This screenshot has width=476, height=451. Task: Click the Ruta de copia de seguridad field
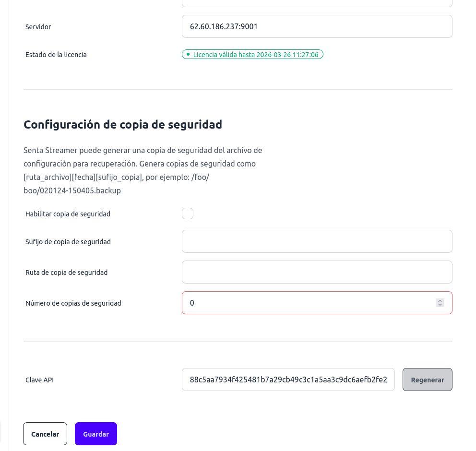pyautogui.click(x=317, y=272)
